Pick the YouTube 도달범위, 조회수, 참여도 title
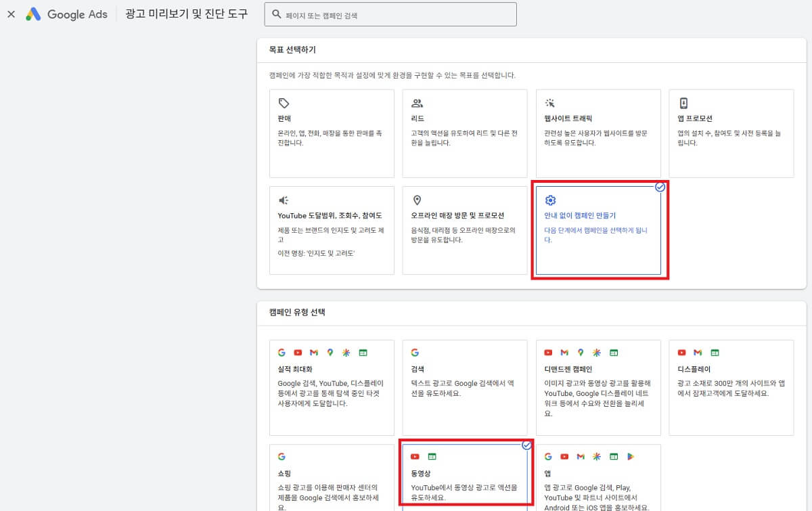The height and width of the screenshot is (511, 812). [330, 216]
